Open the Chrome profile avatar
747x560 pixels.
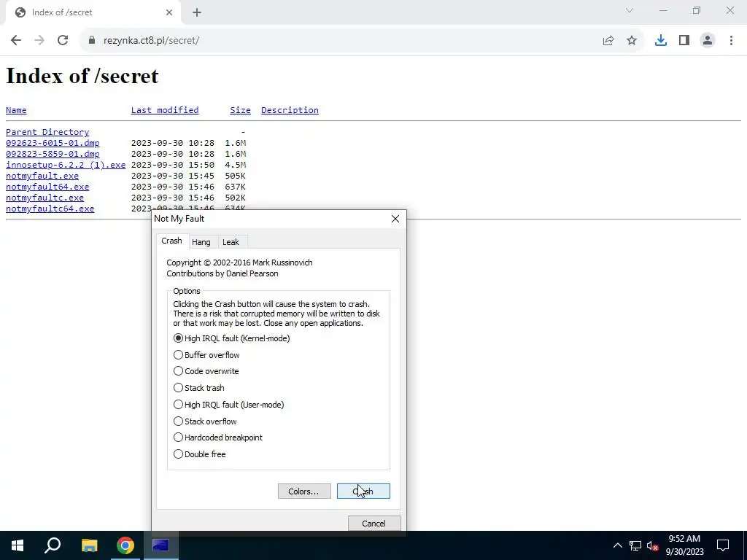pos(708,41)
